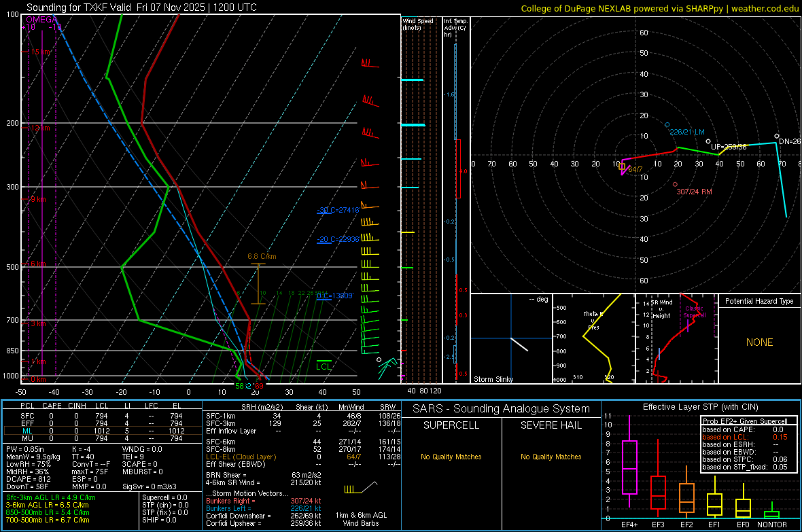Click the magenta OMEGA label
The height and width of the screenshot is (532, 802).
(42, 20)
